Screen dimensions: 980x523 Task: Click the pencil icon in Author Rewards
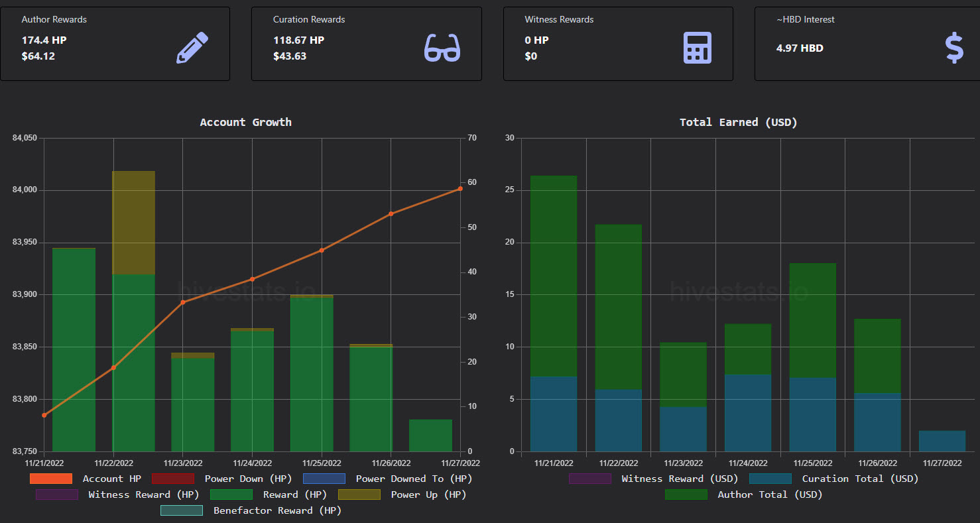pyautogui.click(x=192, y=48)
